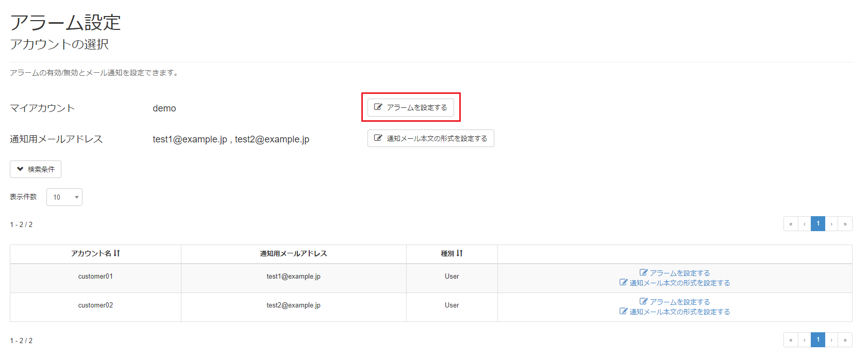Go to next page in bottom pagination

831,340
